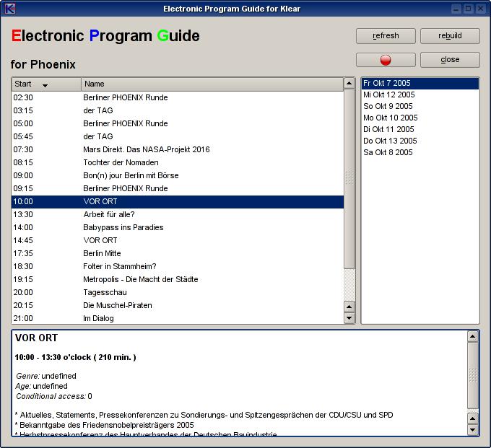Select Berlin Mitte program
Viewport: 491px width, 448px height.
(178, 253)
